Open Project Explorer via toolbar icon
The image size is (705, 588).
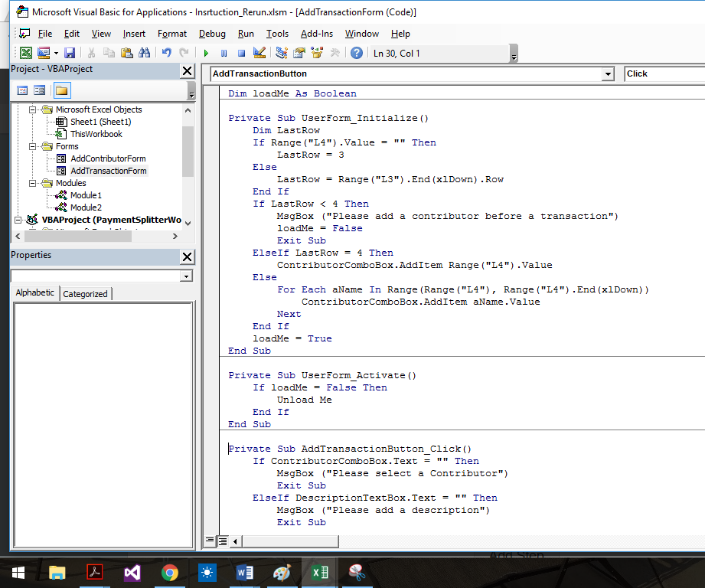[282, 53]
